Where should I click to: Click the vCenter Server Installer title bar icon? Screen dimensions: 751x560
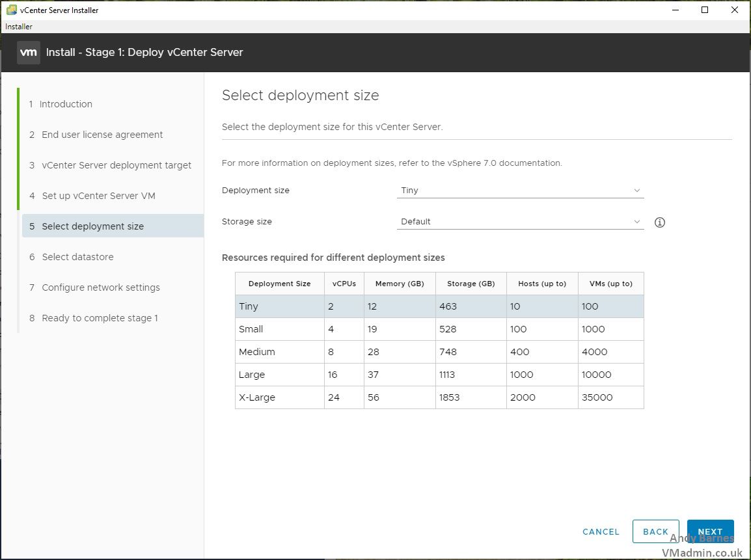(x=12, y=10)
